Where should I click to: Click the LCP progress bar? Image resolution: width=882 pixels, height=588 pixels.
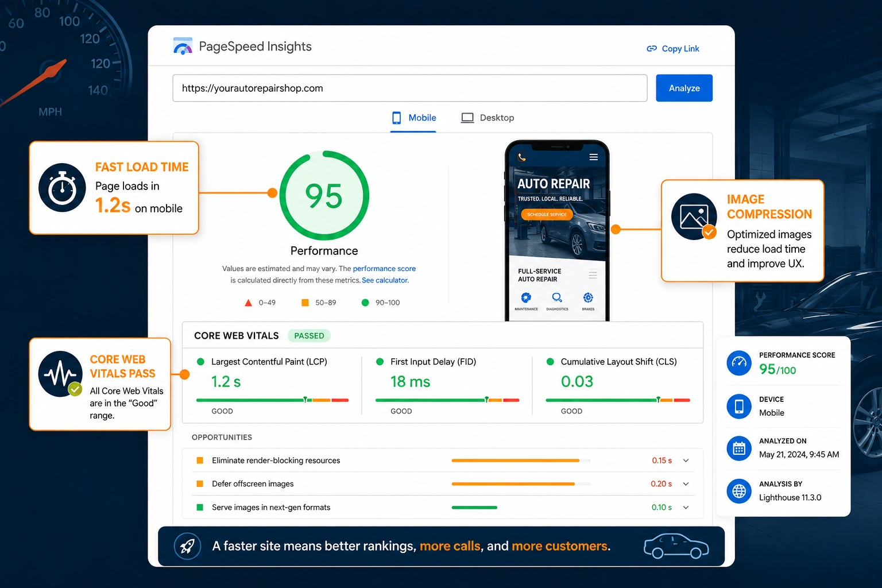click(272, 400)
